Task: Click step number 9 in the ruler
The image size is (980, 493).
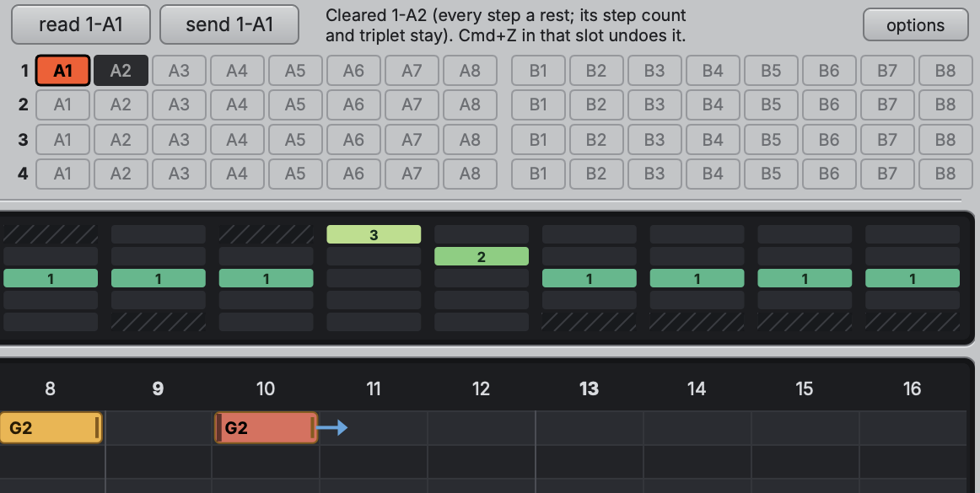Action: [158, 389]
